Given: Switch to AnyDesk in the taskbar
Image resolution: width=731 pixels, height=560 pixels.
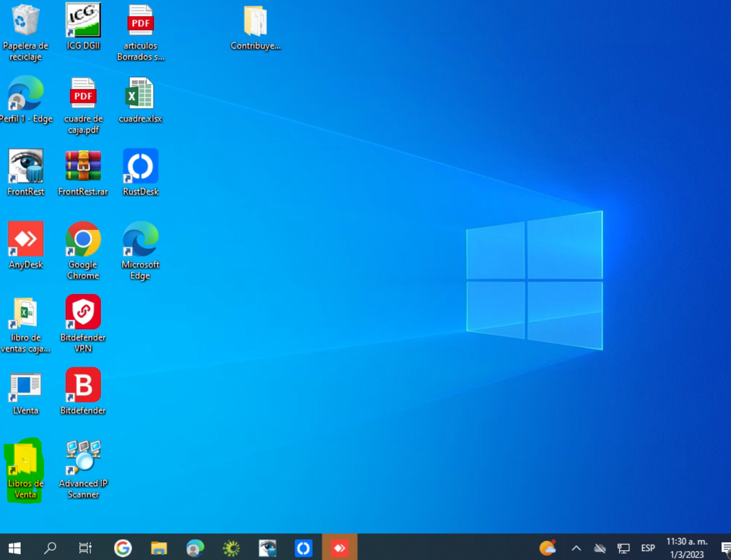Looking at the screenshot, I should tap(340, 548).
